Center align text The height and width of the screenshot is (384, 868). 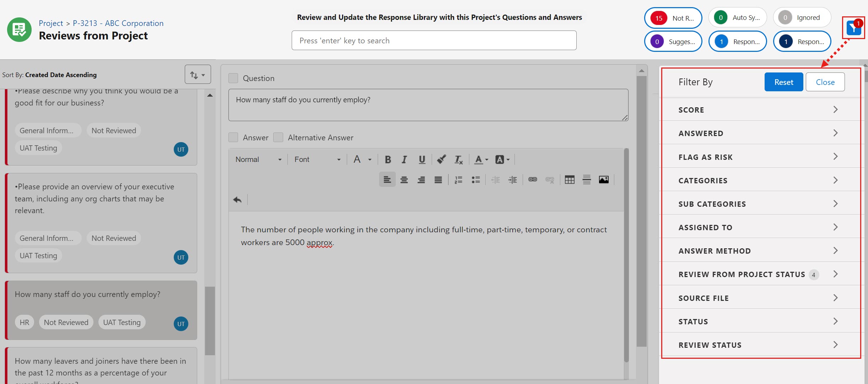pos(404,180)
